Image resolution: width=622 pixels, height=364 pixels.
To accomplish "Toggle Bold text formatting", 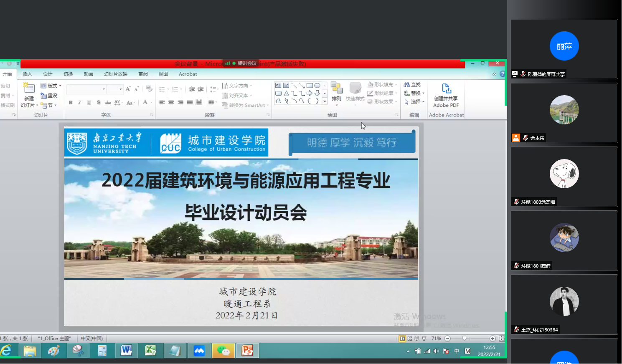I will pyautogui.click(x=71, y=103).
